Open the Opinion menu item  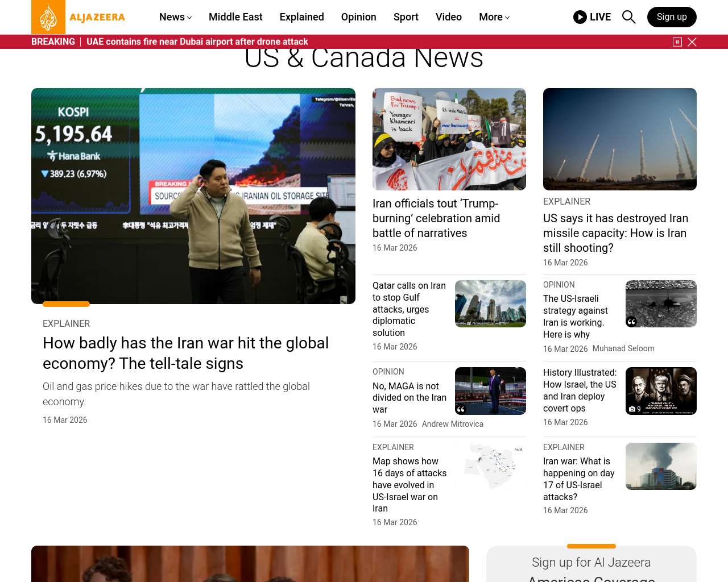coord(358,17)
